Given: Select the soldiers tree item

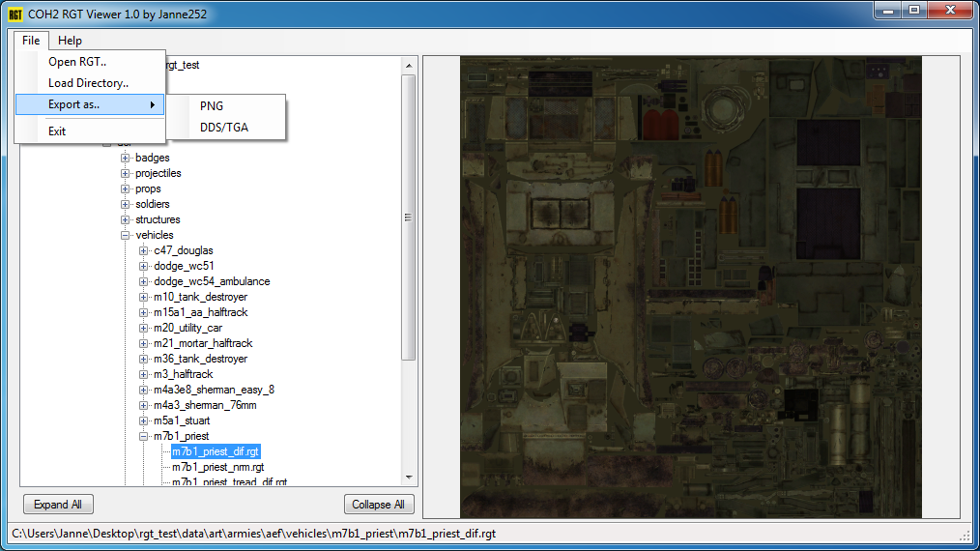Looking at the screenshot, I should pos(153,204).
